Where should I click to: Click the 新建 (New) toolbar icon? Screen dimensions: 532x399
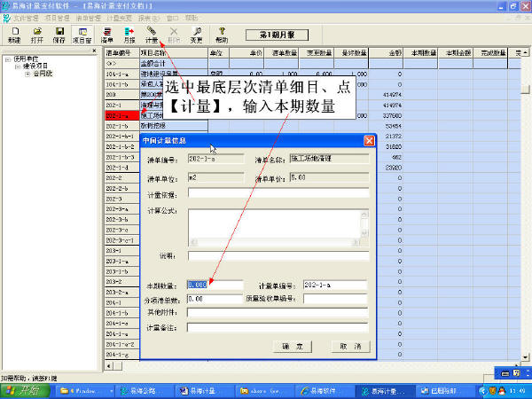pyautogui.click(x=14, y=35)
